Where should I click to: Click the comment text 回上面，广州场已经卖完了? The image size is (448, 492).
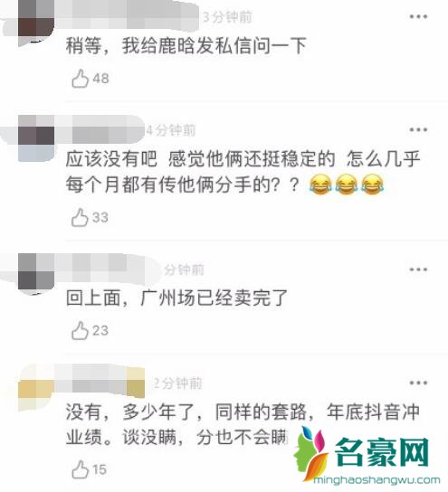coord(176,298)
